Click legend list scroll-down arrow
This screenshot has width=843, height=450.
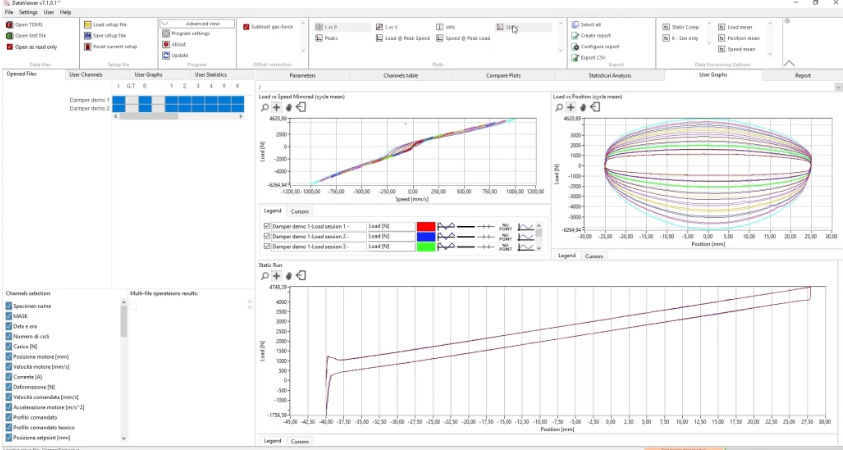[x=539, y=248]
